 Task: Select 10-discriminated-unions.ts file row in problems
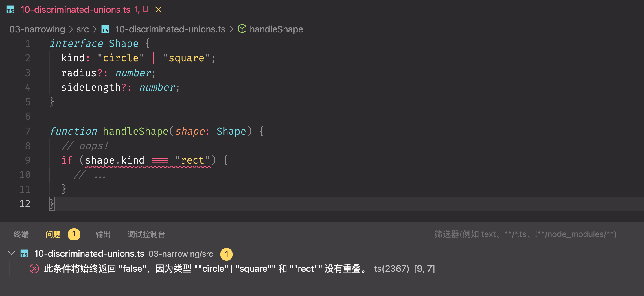pyautogui.click(x=322, y=254)
